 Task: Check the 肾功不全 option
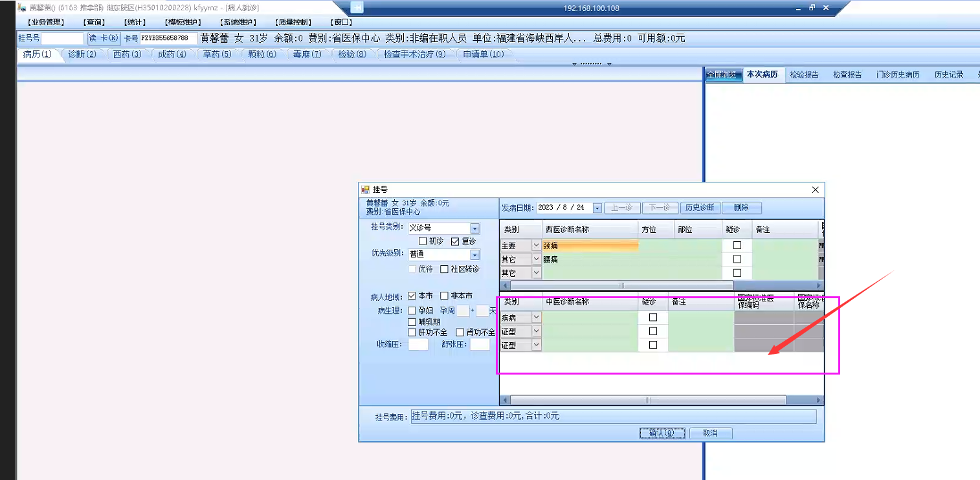460,332
